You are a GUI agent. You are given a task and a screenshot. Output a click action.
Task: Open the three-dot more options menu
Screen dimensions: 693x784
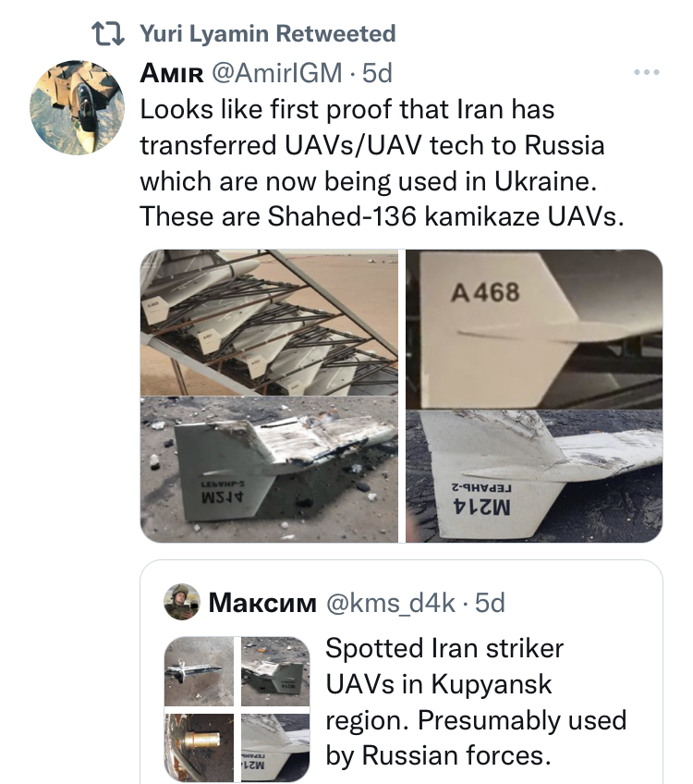647,72
